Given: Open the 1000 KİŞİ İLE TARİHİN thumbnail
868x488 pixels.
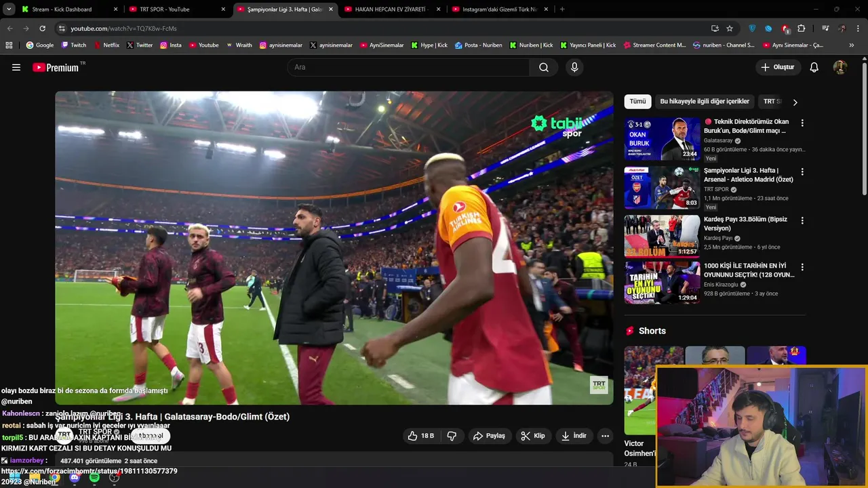Looking at the screenshot, I should [x=663, y=283].
